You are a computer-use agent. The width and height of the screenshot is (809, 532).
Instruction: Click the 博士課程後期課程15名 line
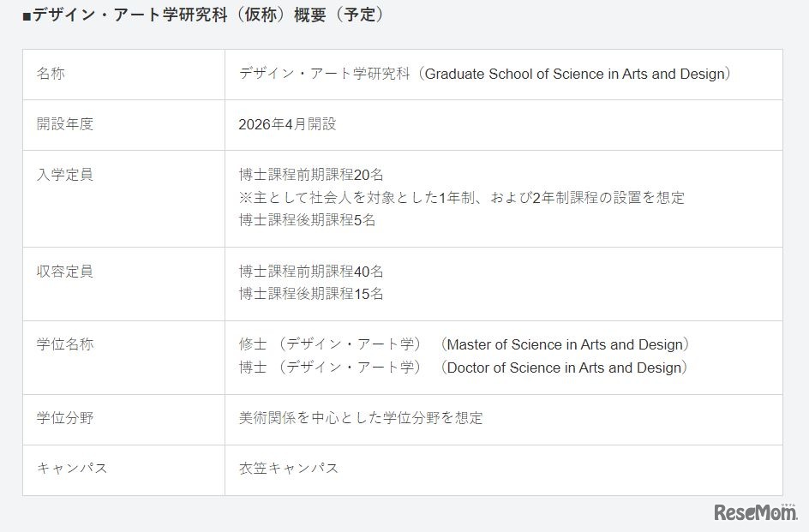(311, 294)
